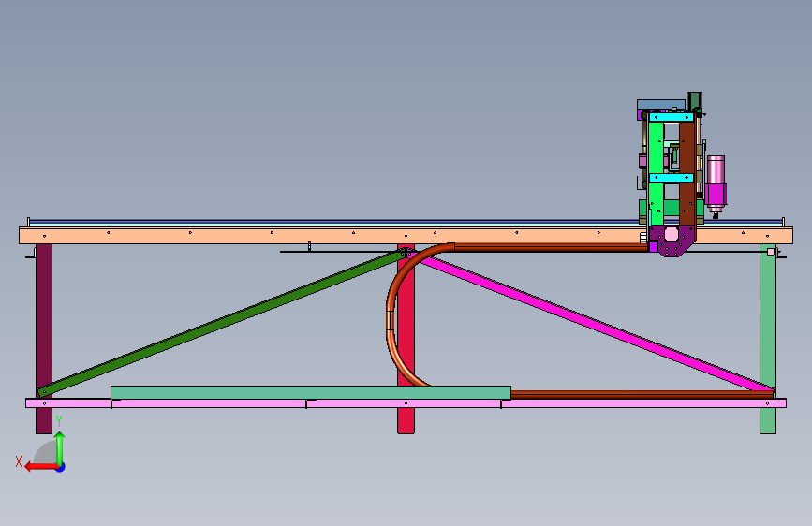Pick the red center support leg
This screenshot has height=526, width=812.
point(406,339)
